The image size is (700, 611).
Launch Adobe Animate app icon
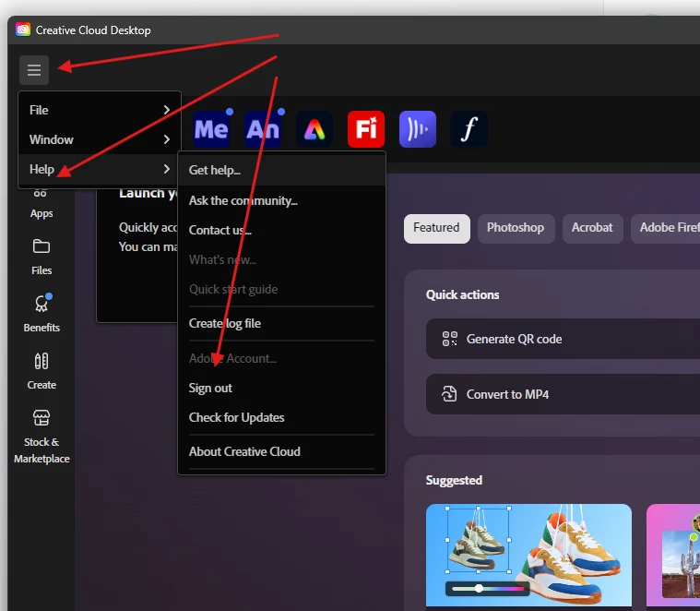tap(263, 129)
